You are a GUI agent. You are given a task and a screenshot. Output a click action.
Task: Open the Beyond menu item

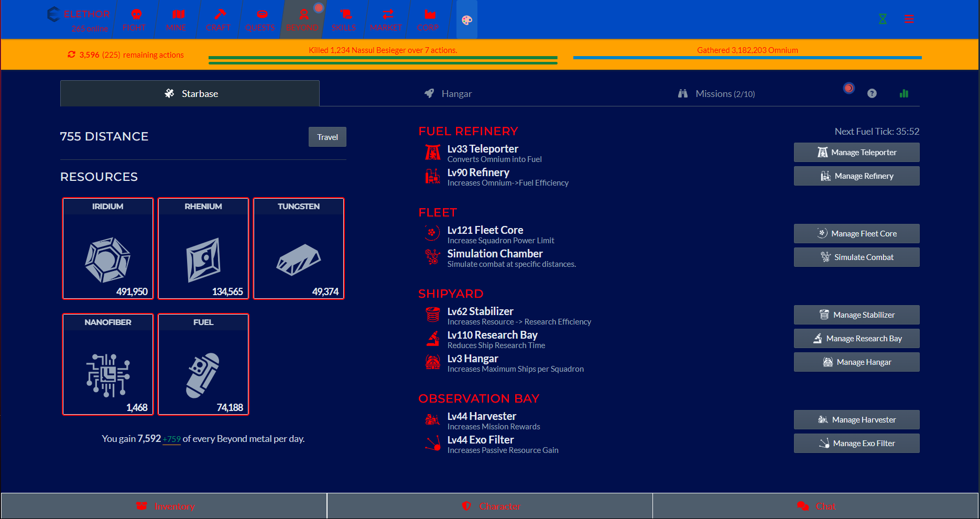click(303, 19)
